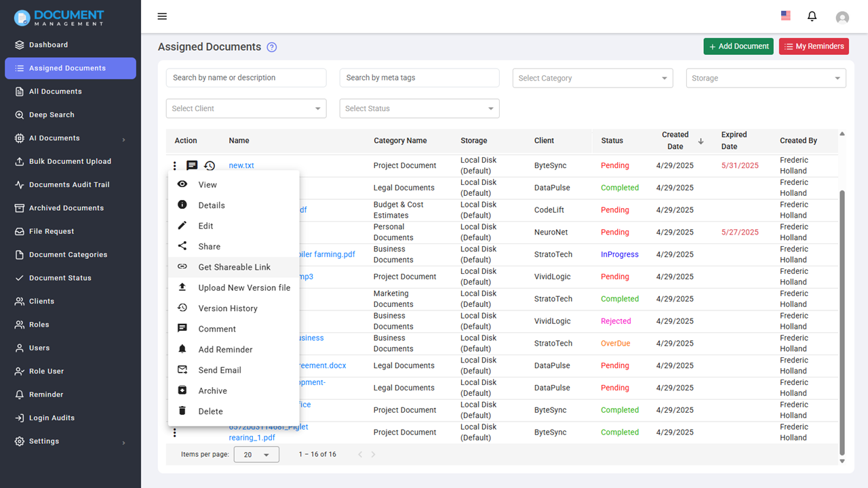This screenshot has width=868, height=488.
Task: Click the Add Document button
Action: coord(738,46)
